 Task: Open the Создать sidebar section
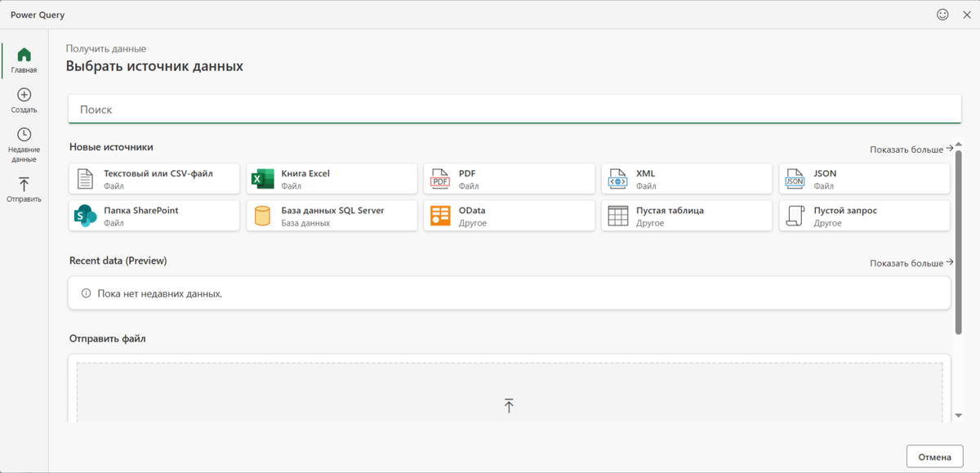coord(24,100)
